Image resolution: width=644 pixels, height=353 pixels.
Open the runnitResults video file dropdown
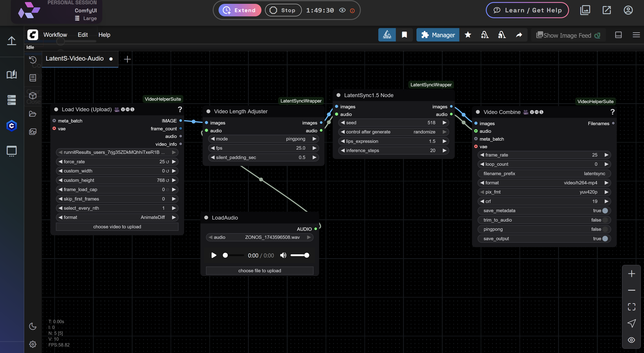pyautogui.click(x=117, y=152)
